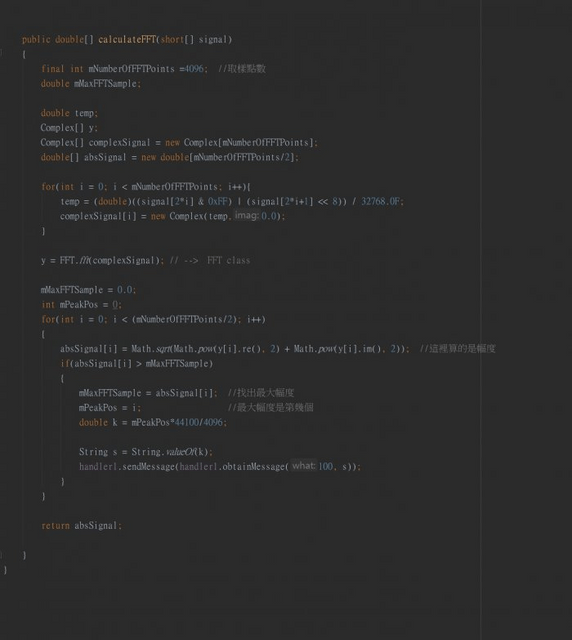Click the "int mPeakPos = 0;" line
572x640 pixels.
81,304
